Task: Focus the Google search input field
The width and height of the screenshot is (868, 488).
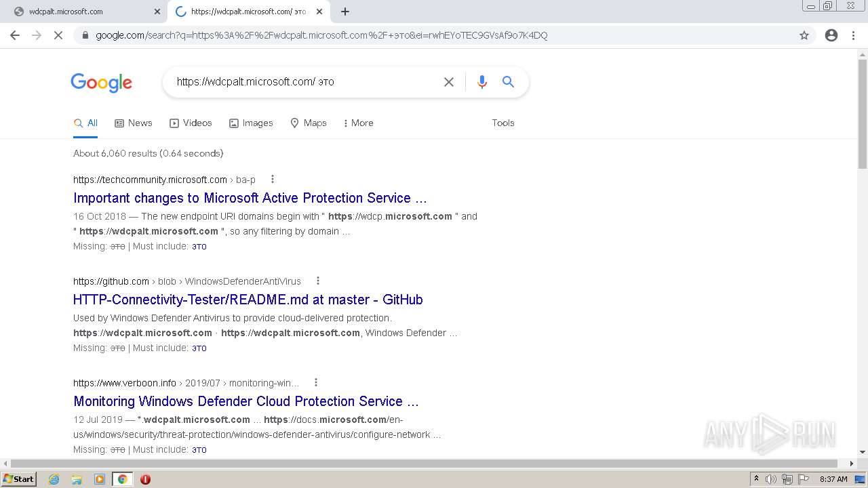Action: pyautogui.click(x=305, y=82)
